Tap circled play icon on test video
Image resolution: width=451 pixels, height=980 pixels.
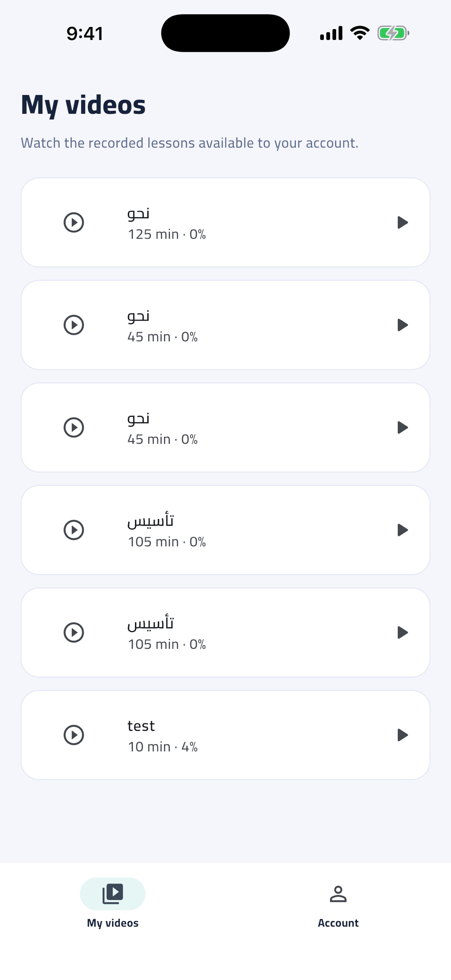[x=73, y=735]
